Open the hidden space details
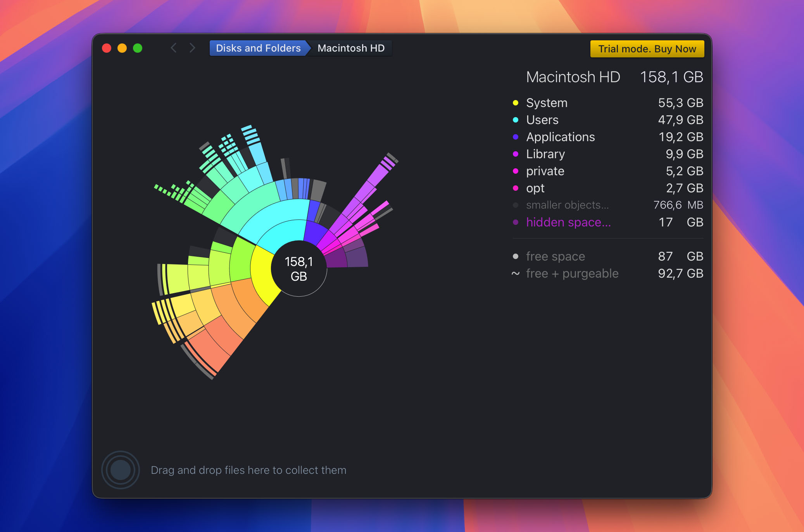 point(568,222)
